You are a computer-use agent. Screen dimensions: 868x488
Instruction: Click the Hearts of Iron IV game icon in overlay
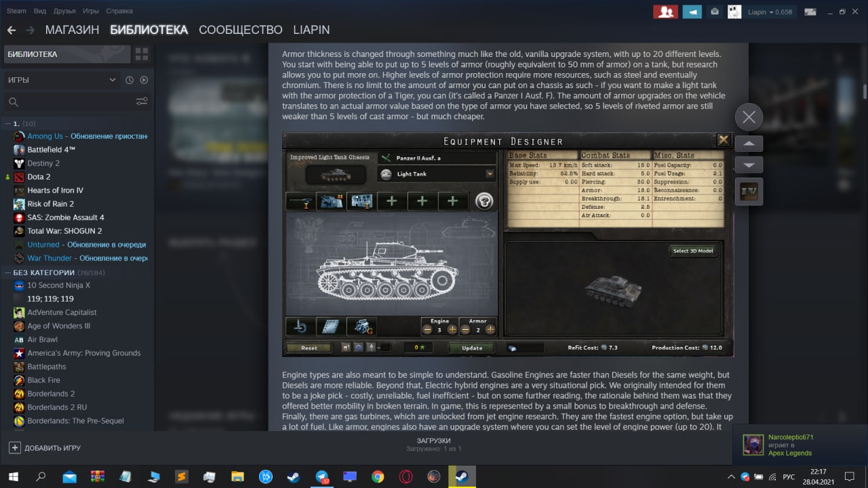point(749,191)
